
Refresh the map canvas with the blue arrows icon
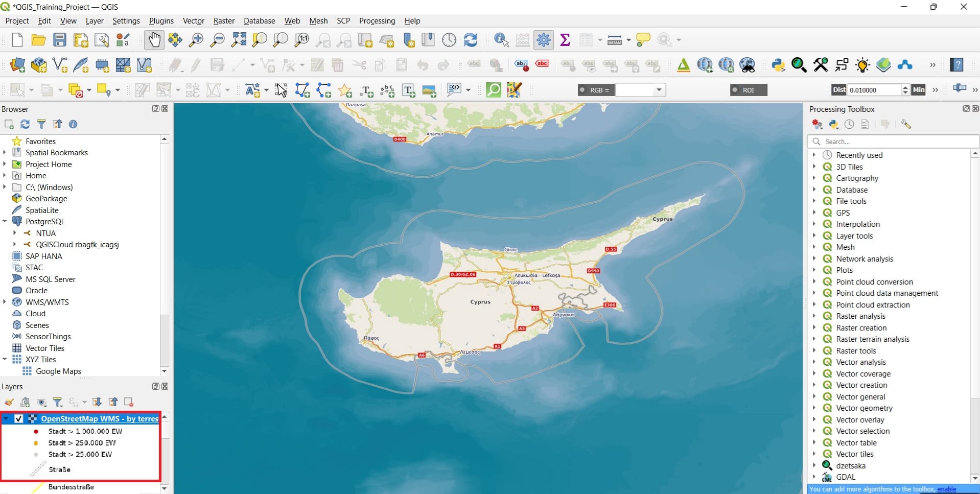(x=471, y=40)
